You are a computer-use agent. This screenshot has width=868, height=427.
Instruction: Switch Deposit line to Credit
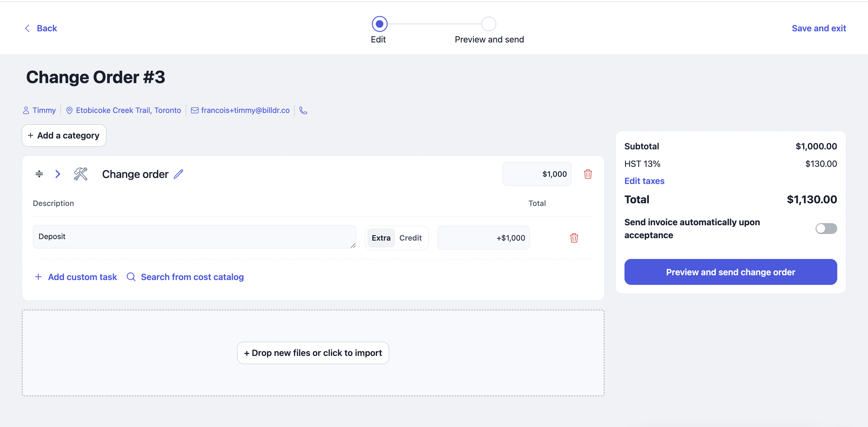(410, 238)
